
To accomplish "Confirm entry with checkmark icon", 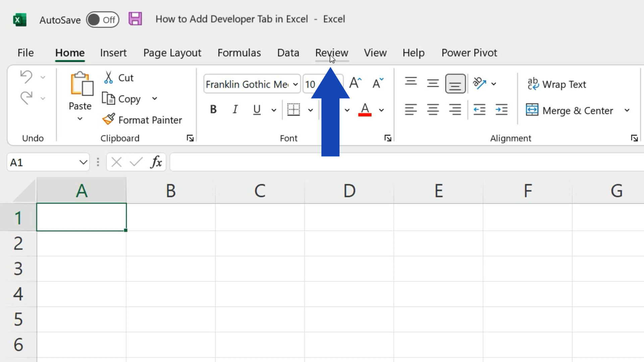I will pos(136,162).
